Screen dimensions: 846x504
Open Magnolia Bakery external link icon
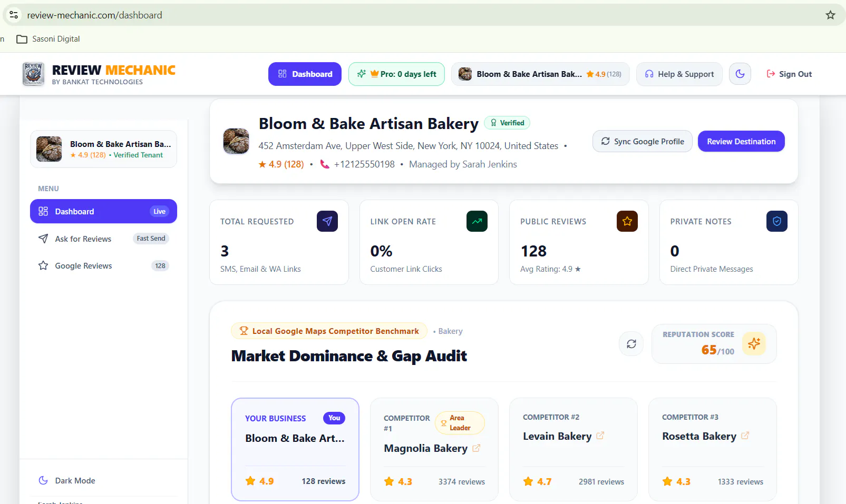coord(477,448)
